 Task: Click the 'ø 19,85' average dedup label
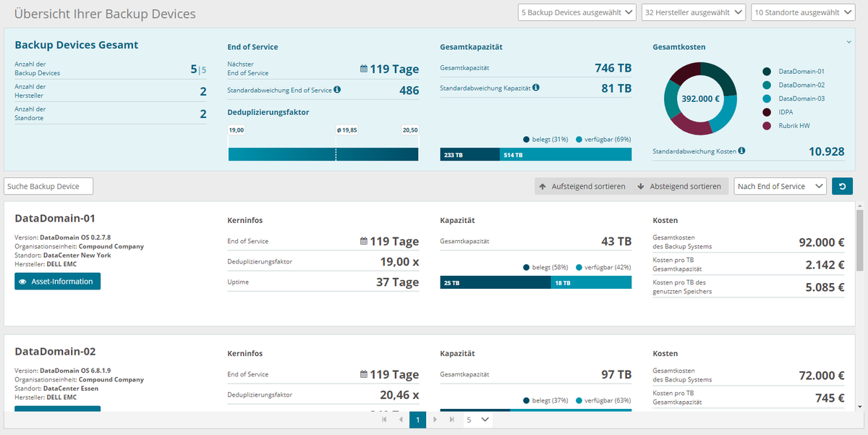pos(347,130)
